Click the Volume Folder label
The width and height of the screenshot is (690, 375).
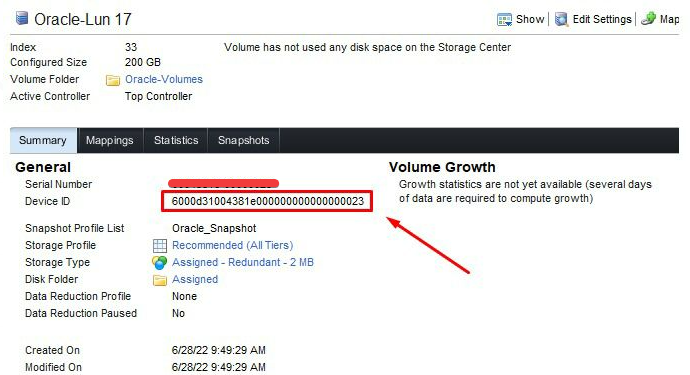[x=44, y=79]
